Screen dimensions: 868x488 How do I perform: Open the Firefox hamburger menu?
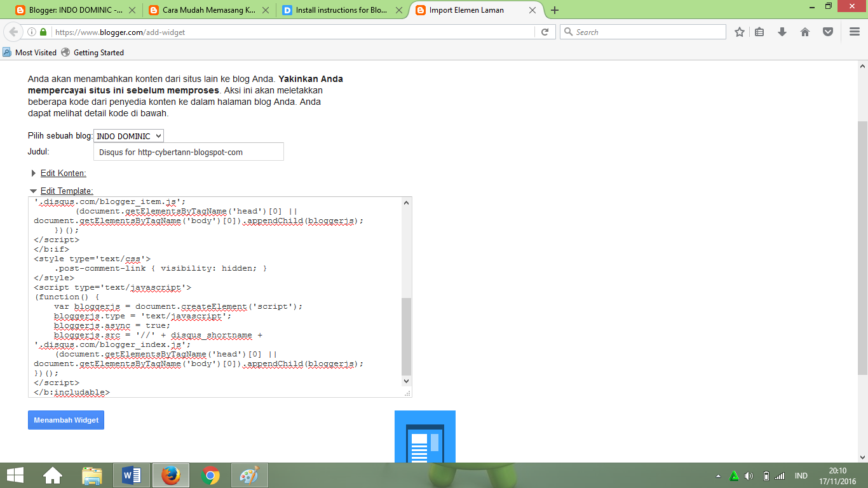[x=855, y=32]
